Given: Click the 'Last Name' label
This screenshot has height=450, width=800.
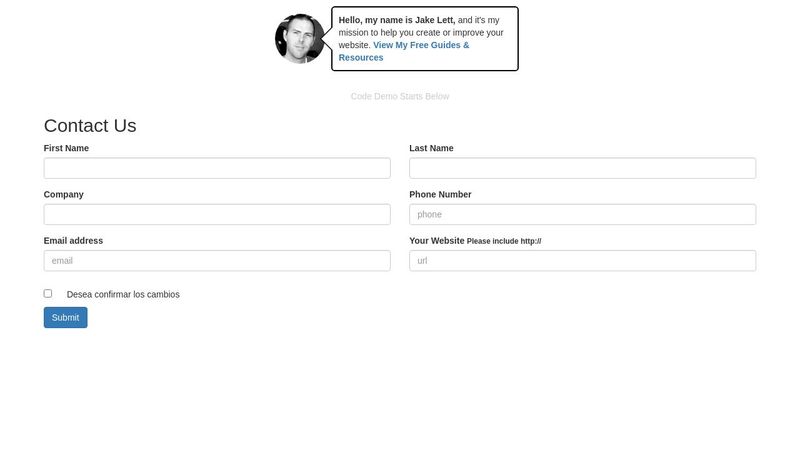Looking at the screenshot, I should [x=431, y=148].
